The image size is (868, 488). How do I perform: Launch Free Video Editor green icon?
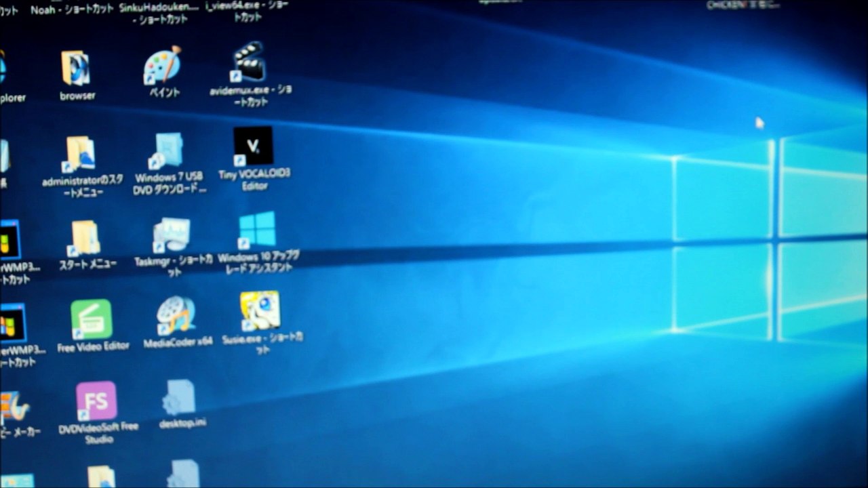pyautogui.click(x=91, y=320)
